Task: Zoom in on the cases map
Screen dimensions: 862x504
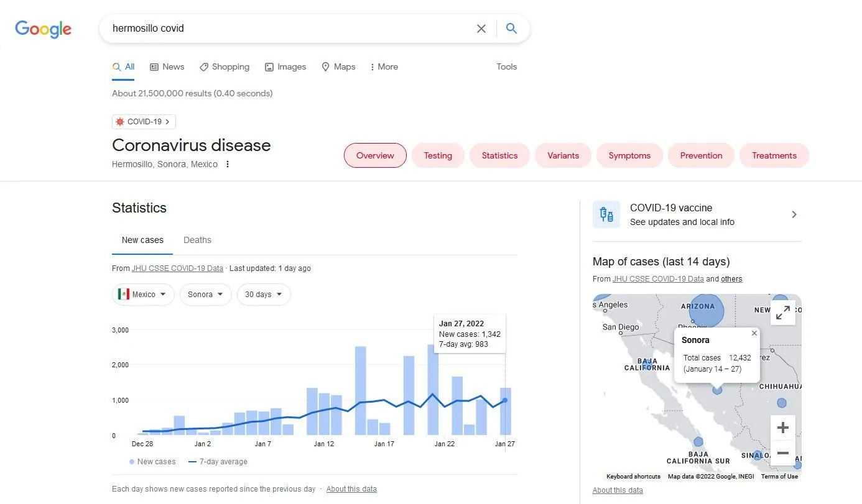Action: point(783,428)
